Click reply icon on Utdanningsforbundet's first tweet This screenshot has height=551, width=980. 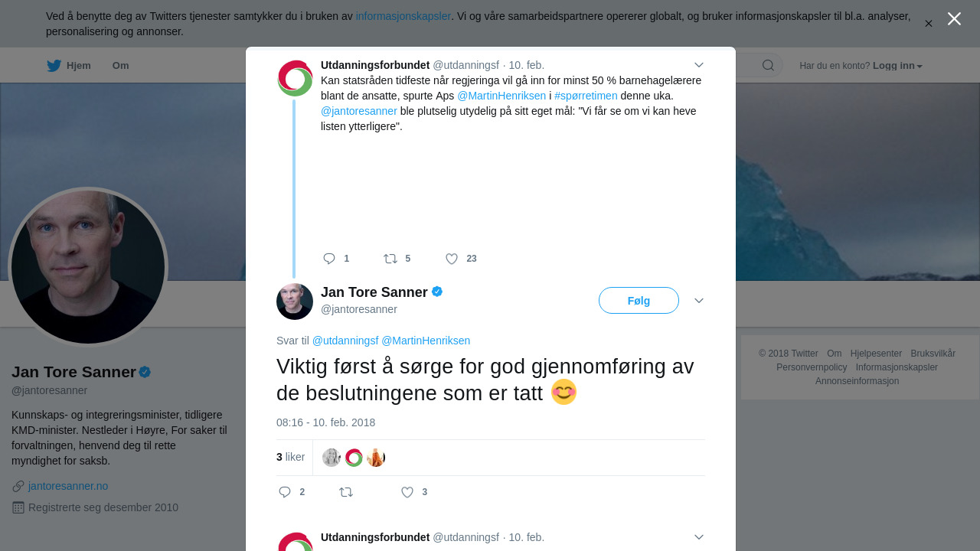click(x=329, y=259)
